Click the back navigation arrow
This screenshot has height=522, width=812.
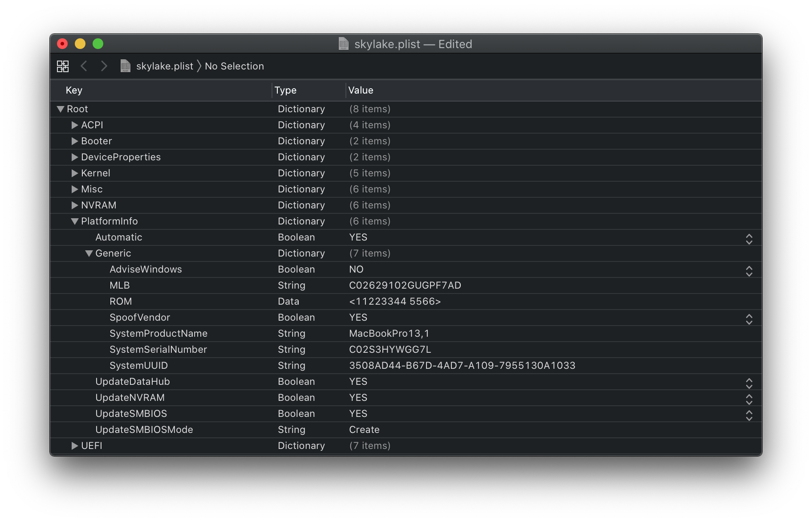pos(84,66)
